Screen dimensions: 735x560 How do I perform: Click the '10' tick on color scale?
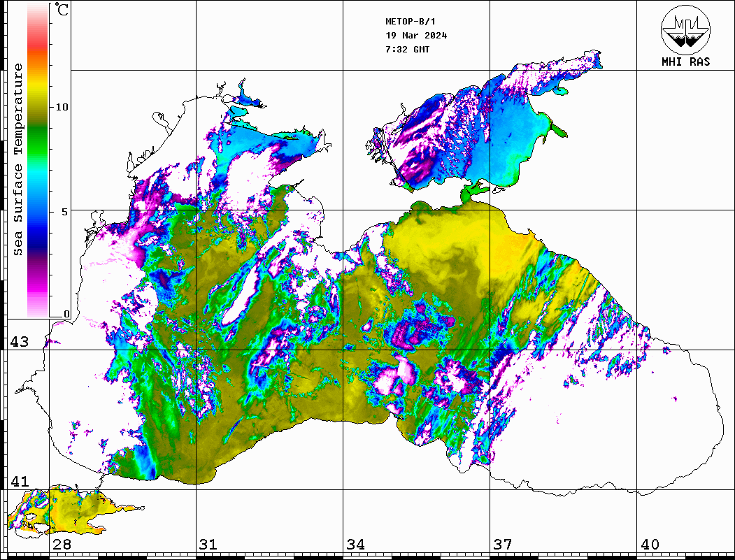pos(62,107)
